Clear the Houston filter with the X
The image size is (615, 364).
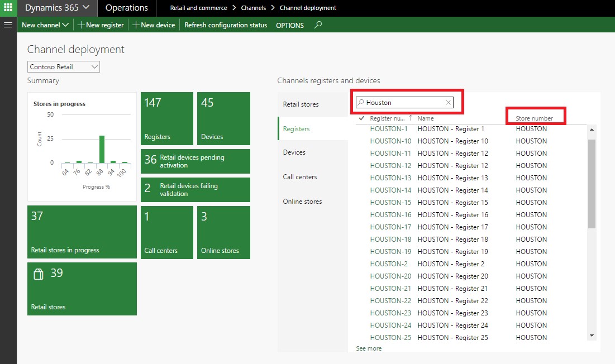[448, 103]
